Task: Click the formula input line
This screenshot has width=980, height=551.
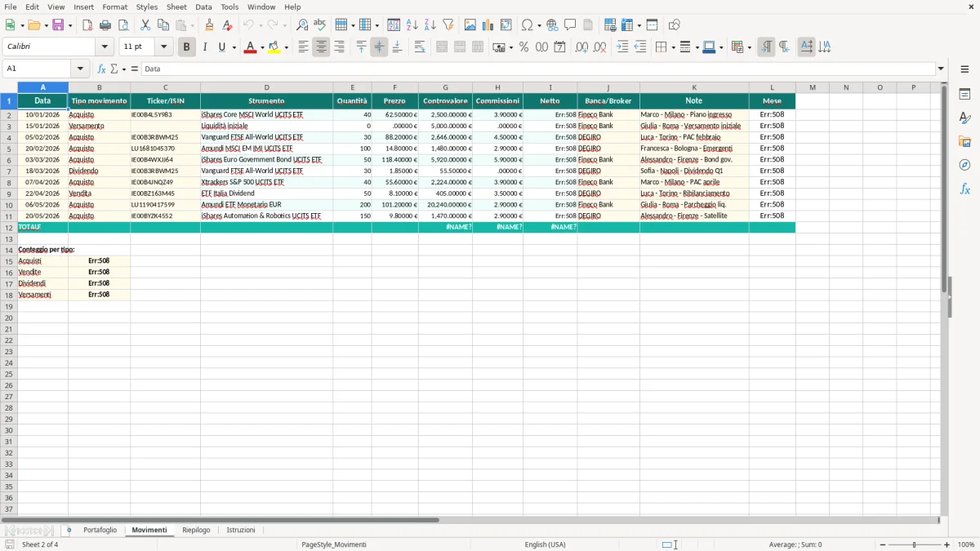Action: coord(537,69)
